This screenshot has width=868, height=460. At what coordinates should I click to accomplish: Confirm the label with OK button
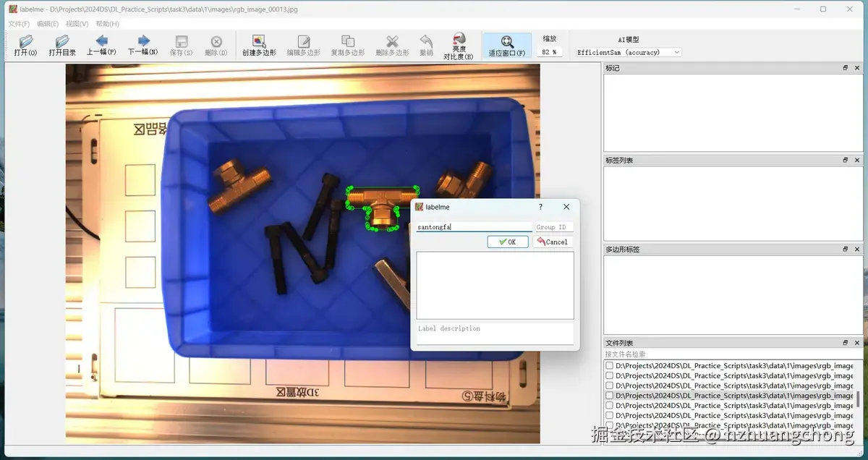(508, 242)
